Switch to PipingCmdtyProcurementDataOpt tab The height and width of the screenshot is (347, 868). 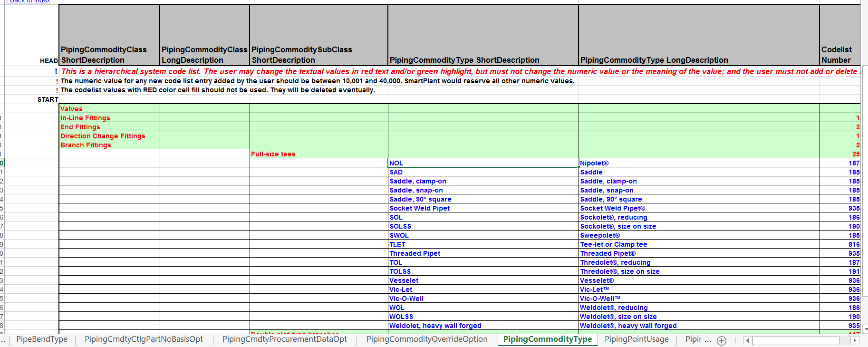[x=285, y=339]
